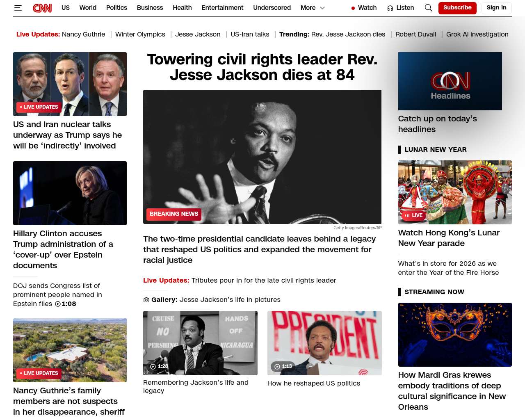
Task: Click the headphones Listen icon
Action: [390, 8]
